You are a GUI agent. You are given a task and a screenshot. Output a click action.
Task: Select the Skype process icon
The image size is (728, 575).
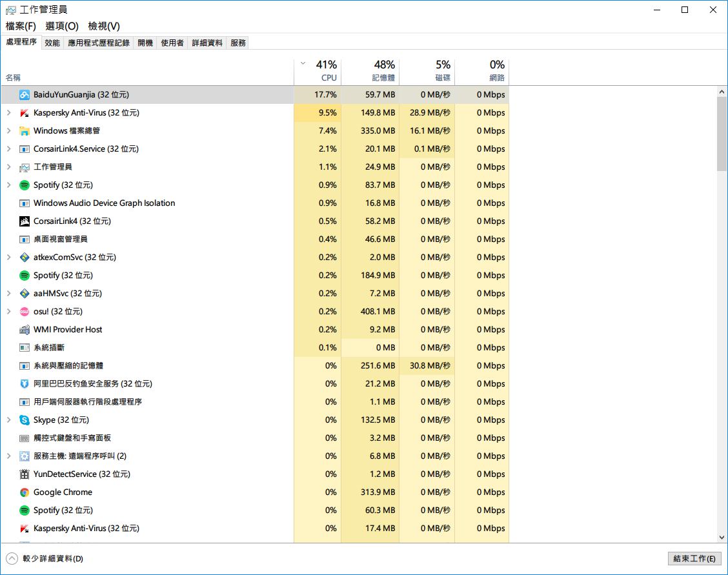click(25, 420)
